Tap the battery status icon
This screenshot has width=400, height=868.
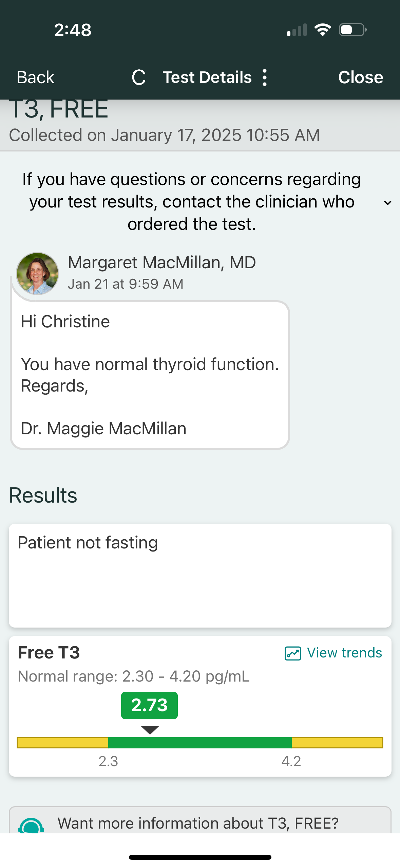353,30
